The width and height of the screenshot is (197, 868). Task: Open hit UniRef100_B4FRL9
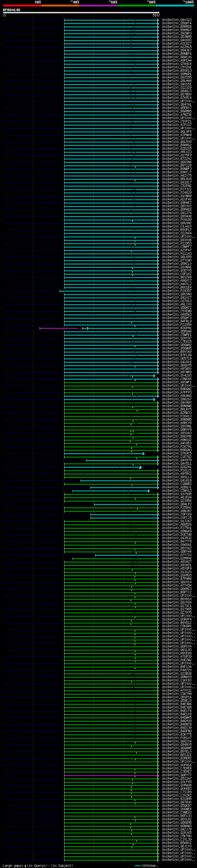click(177, 321)
